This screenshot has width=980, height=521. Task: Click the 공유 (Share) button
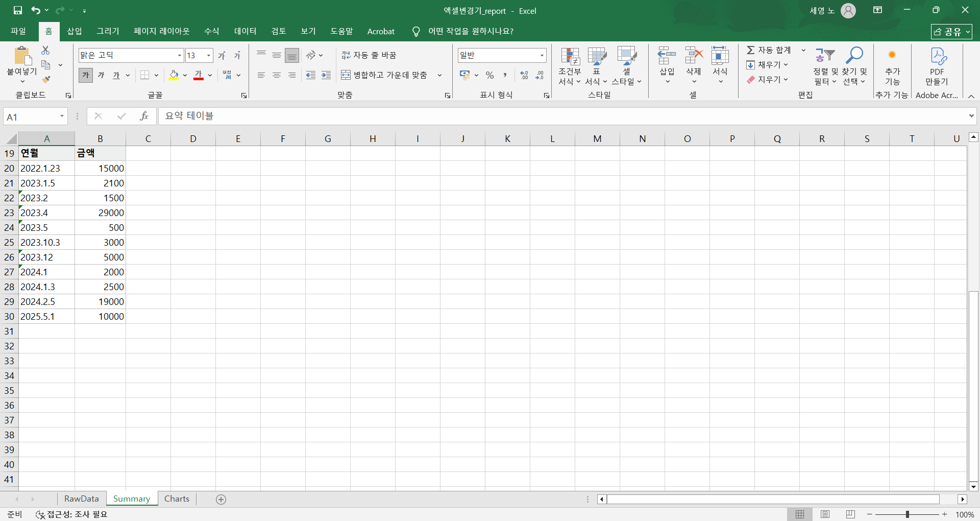(x=951, y=32)
